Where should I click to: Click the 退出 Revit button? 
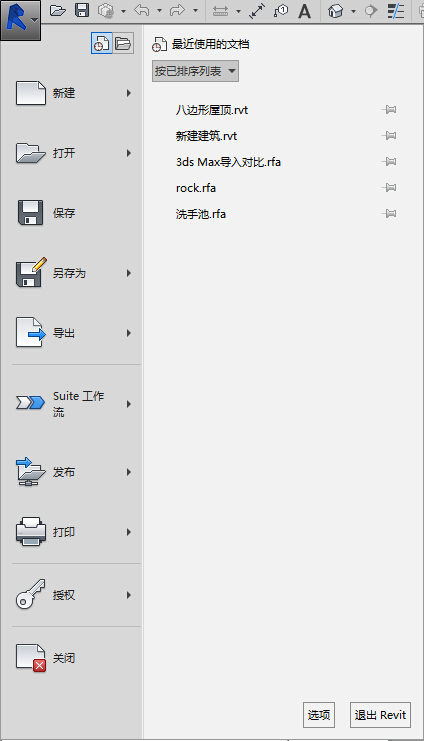coord(380,715)
